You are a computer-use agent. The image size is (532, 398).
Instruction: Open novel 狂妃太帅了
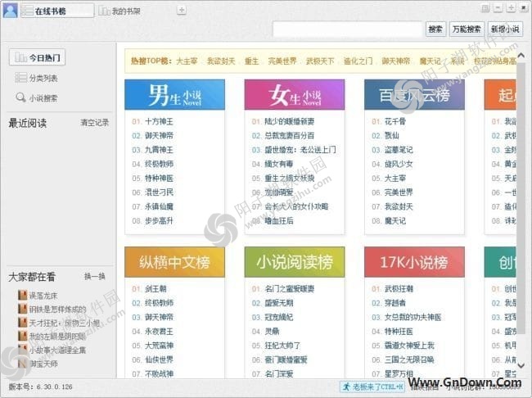(282, 346)
